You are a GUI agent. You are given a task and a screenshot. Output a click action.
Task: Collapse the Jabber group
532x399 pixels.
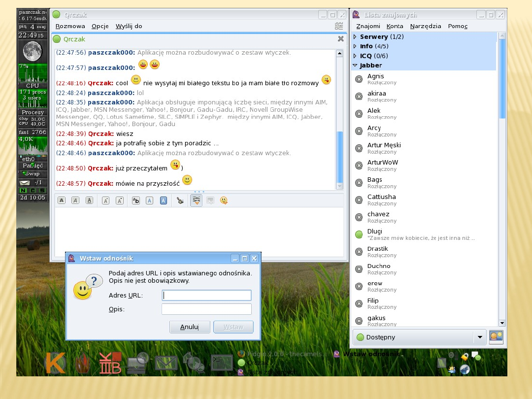point(355,66)
